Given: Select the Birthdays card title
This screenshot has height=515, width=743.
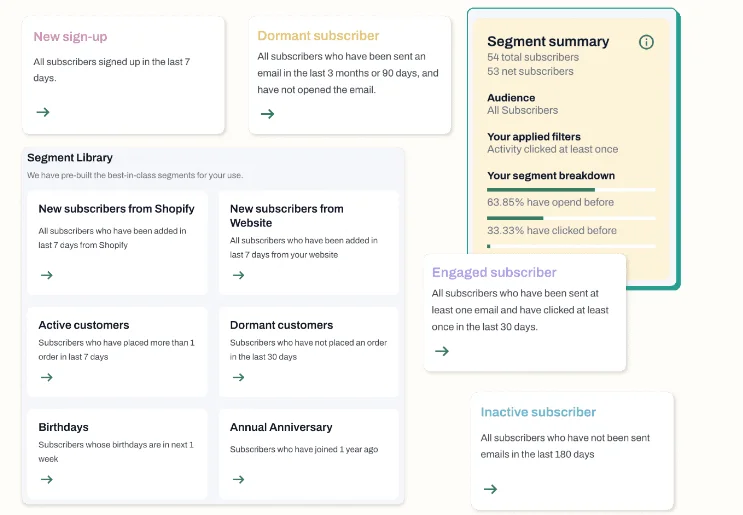Looking at the screenshot, I should (x=63, y=427).
